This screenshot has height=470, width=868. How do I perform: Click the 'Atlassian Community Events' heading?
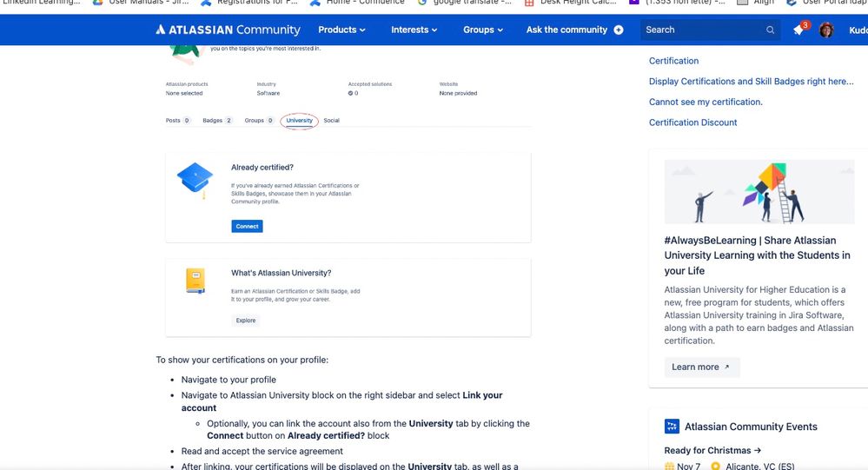pos(751,427)
